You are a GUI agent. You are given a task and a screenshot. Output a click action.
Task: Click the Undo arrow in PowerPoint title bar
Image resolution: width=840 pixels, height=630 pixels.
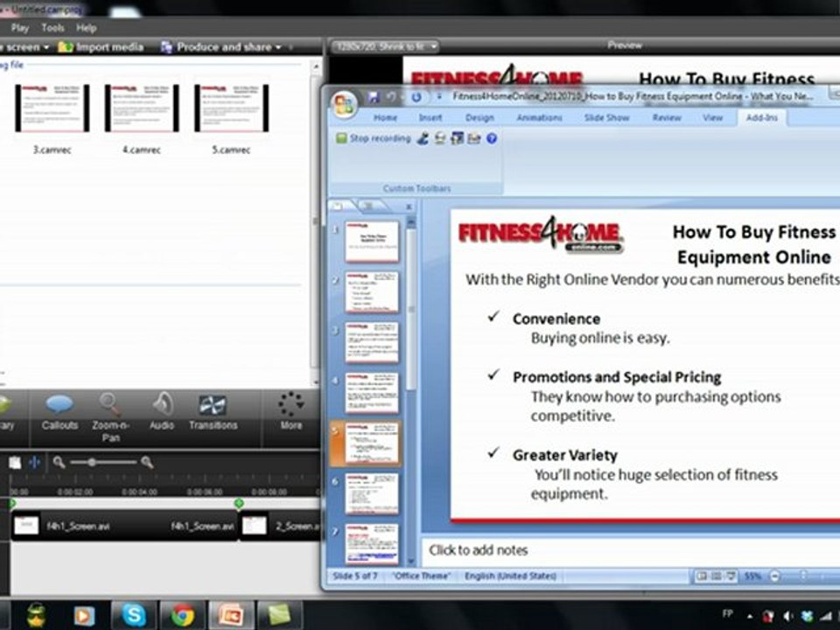point(392,97)
